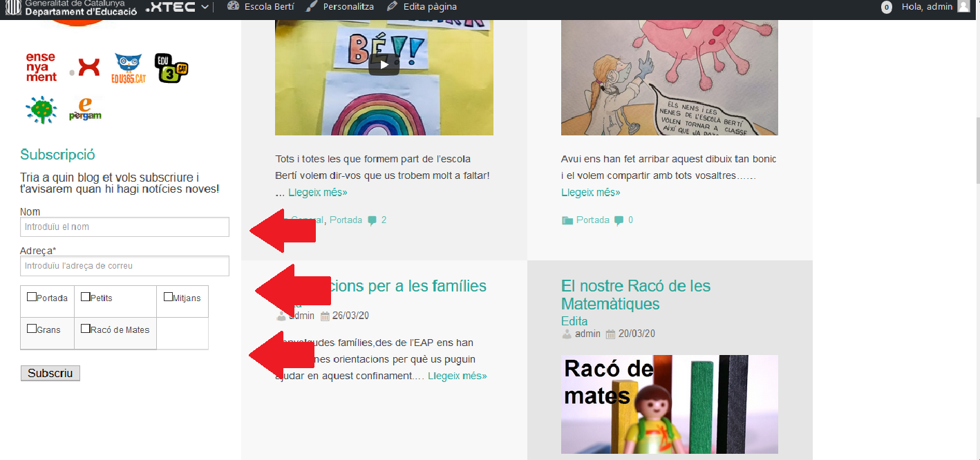Click the EDU3.CAT logo icon
This screenshot has height=460, width=980.
click(171, 68)
